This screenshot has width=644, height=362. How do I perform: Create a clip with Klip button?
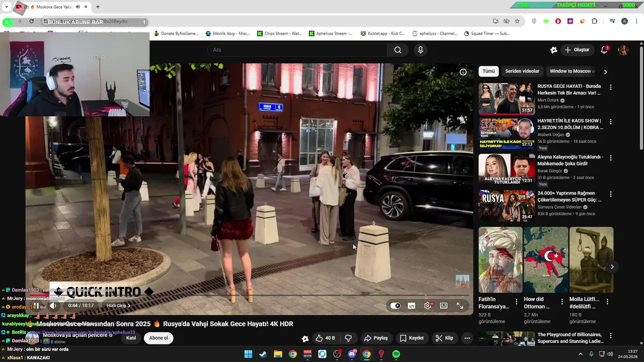point(444,338)
